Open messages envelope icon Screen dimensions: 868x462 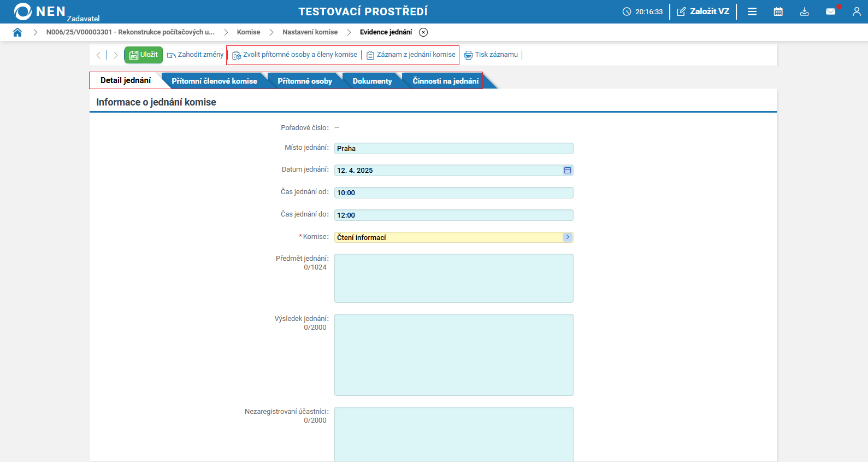(x=830, y=11)
